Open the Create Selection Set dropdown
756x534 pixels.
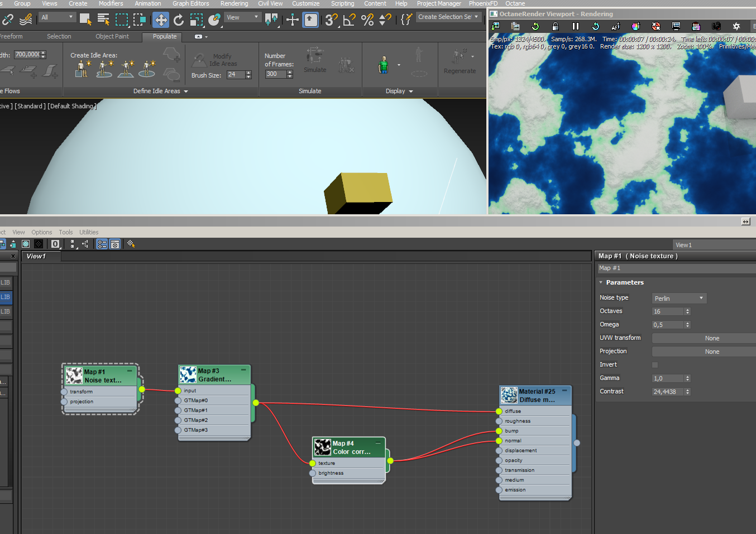449,17
